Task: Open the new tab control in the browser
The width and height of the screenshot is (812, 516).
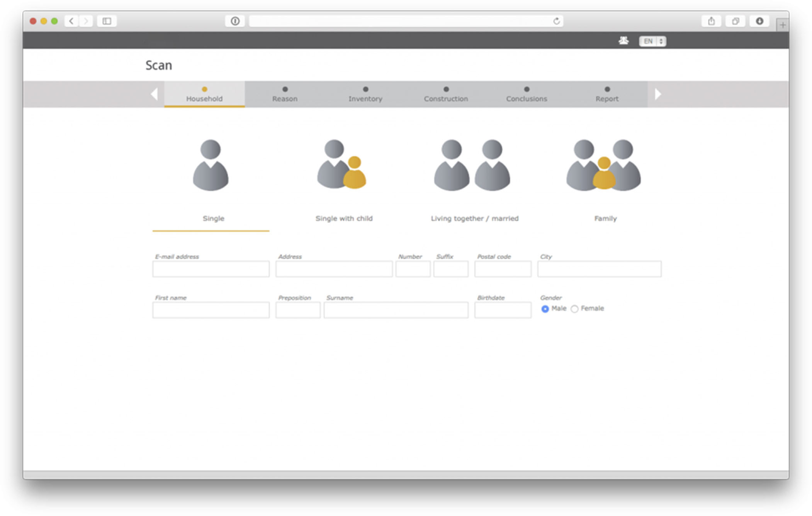Action: (x=783, y=24)
